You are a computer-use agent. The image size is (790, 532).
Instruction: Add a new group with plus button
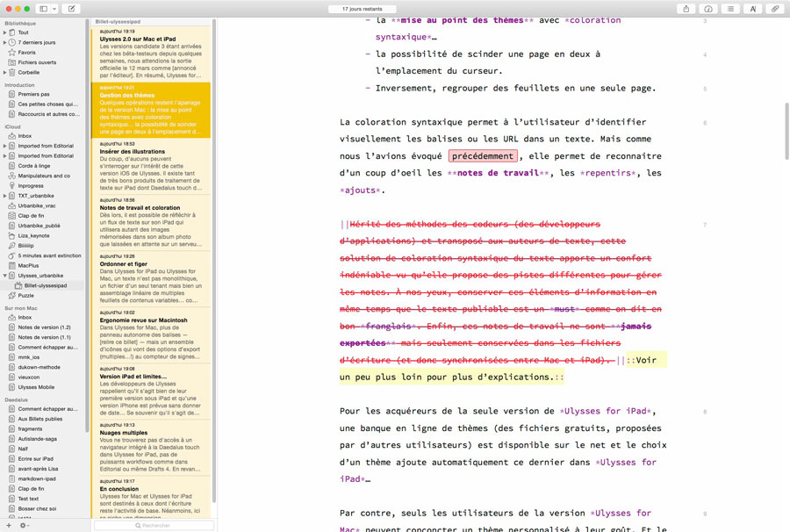(x=9, y=526)
